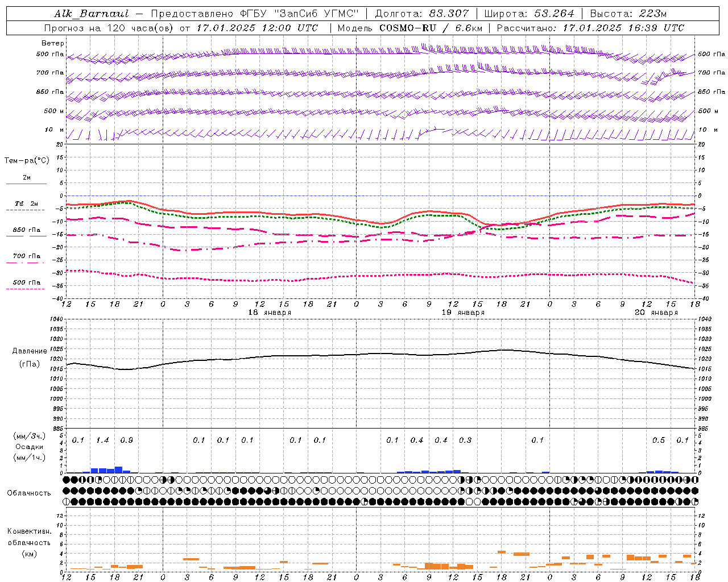Click the '0.5' precipitation value
Image resolution: width=728 pixels, height=582 pixels.
[x=659, y=440]
